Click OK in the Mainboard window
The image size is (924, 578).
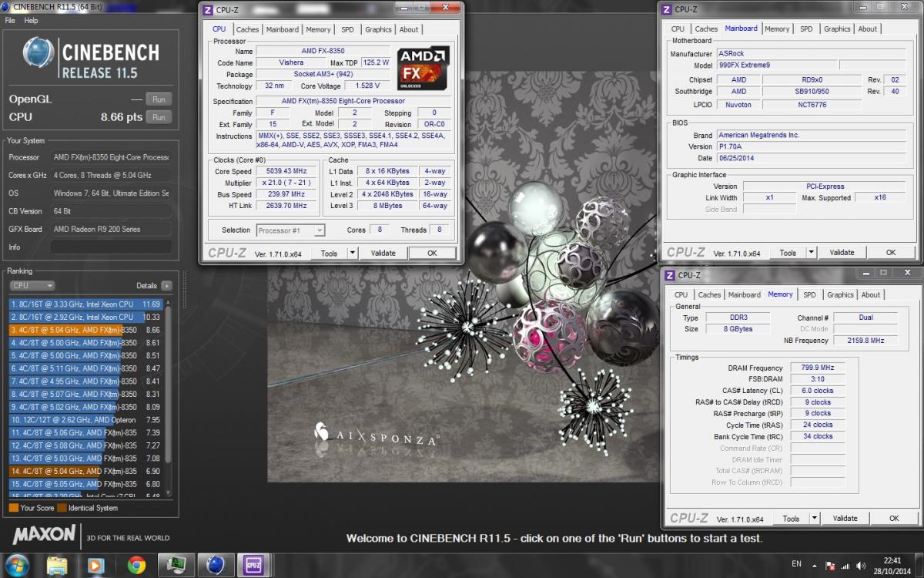point(891,252)
